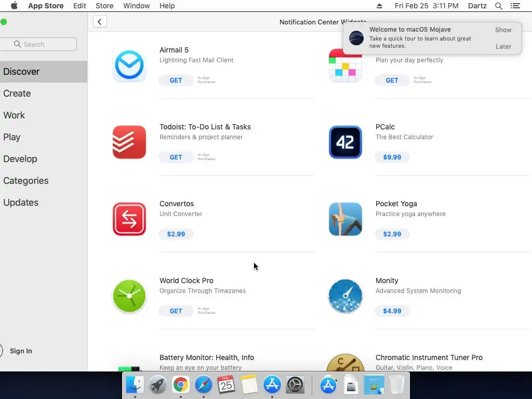Screen dimensions: 532x399
Task: Open the Battery Monitor: Health, Info title
Action: click(207, 357)
